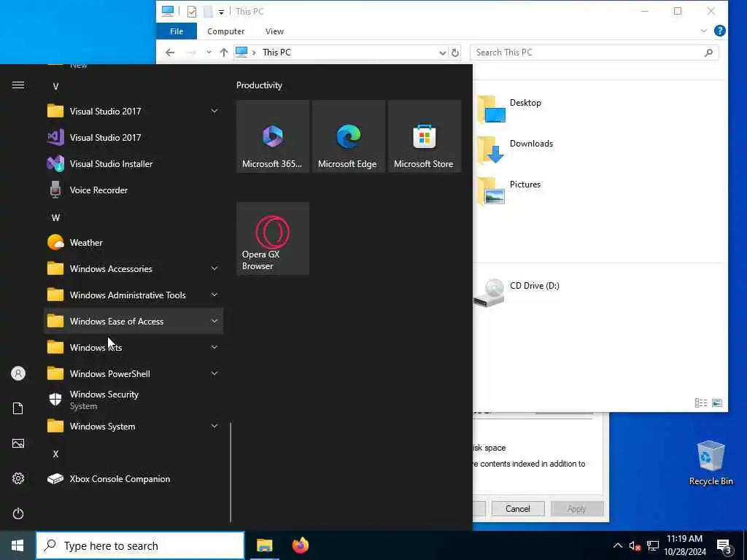Expand Windows Ease of Access folder

tap(214, 321)
